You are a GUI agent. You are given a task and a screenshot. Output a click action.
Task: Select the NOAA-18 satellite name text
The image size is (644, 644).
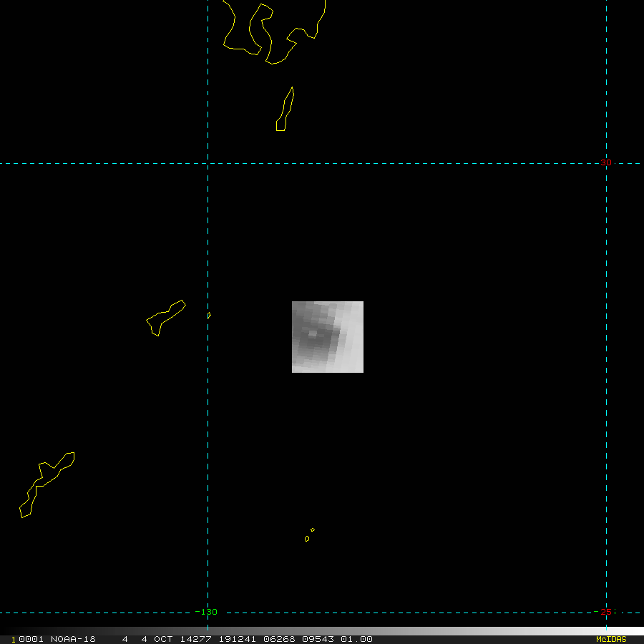(73, 639)
